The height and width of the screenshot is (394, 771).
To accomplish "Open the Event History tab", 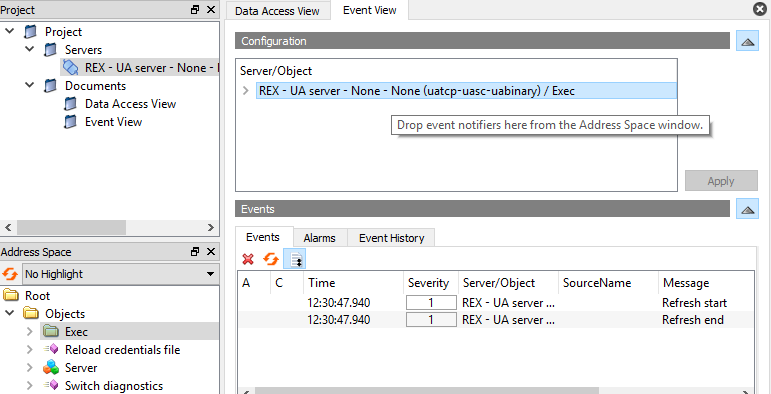I will tap(391, 238).
